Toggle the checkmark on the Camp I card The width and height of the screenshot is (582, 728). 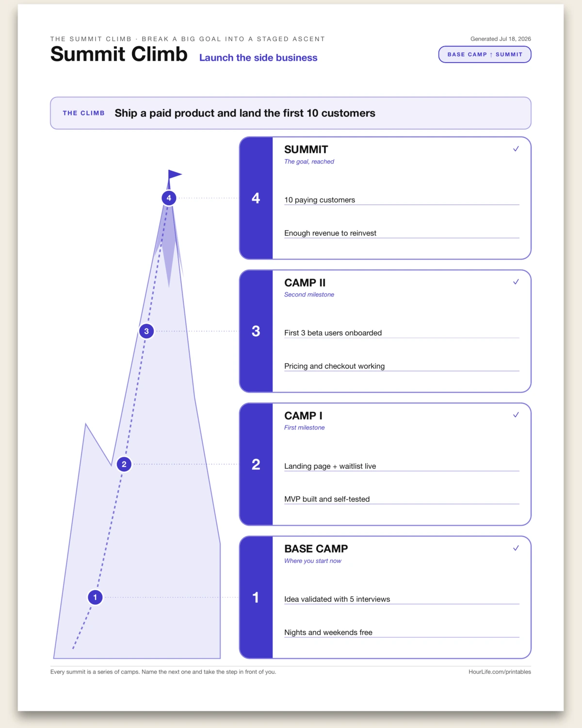pyautogui.click(x=516, y=415)
